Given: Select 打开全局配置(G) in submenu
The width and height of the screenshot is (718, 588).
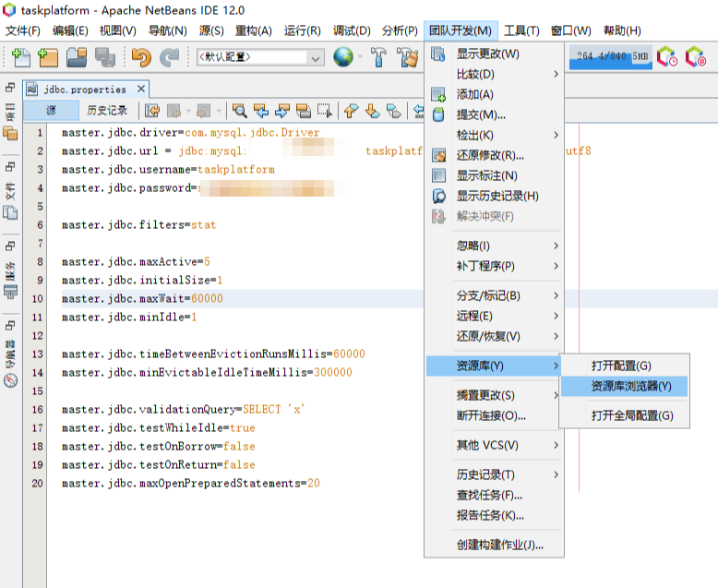Looking at the screenshot, I should (x=624, y=415).
